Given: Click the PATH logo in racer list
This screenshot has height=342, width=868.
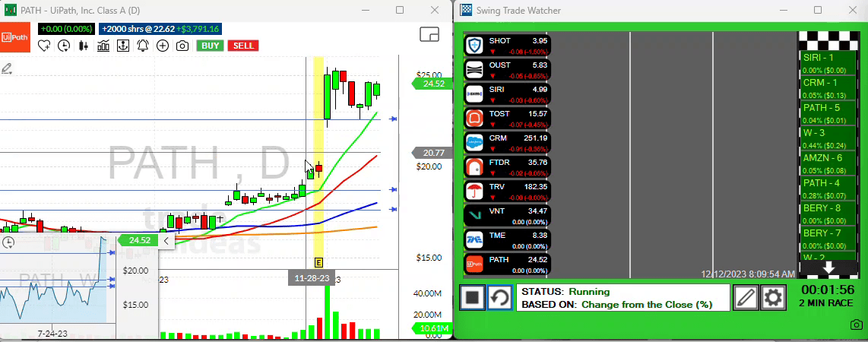Looking at the screenshot, I should click(x=475, y=264).
